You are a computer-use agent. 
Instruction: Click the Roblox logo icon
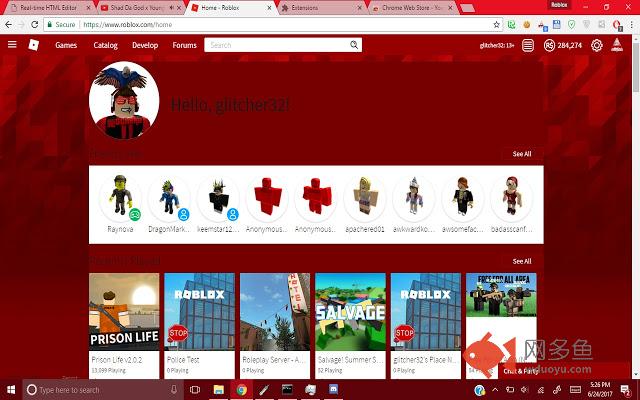click(x=33, y=44)
